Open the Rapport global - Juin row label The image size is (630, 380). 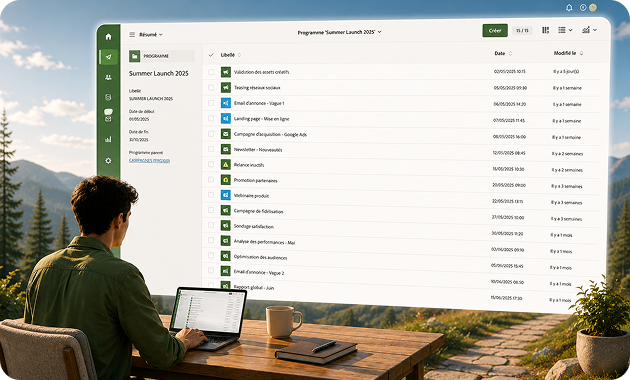coord(254,287)
